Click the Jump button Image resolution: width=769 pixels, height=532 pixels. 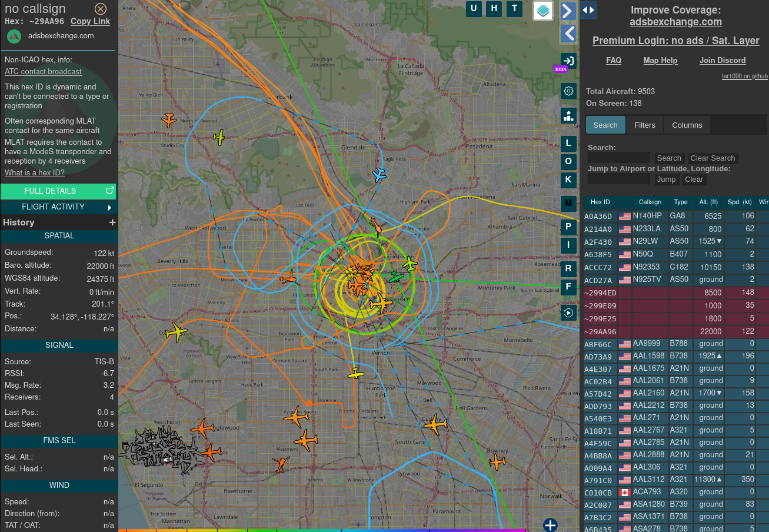(667, 179)
